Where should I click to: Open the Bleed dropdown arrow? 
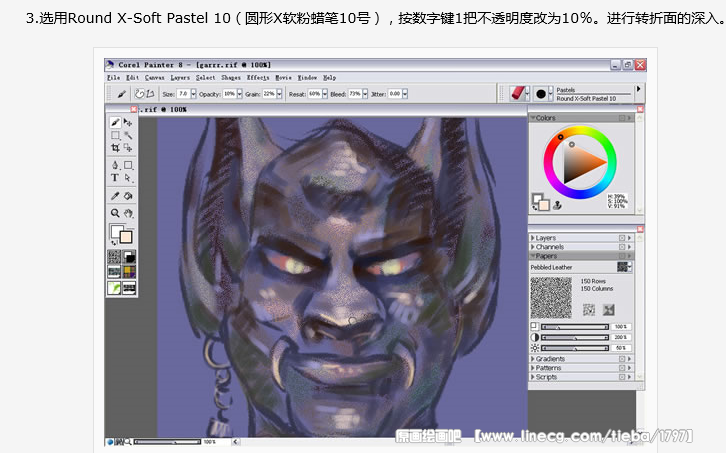point(365,94)
